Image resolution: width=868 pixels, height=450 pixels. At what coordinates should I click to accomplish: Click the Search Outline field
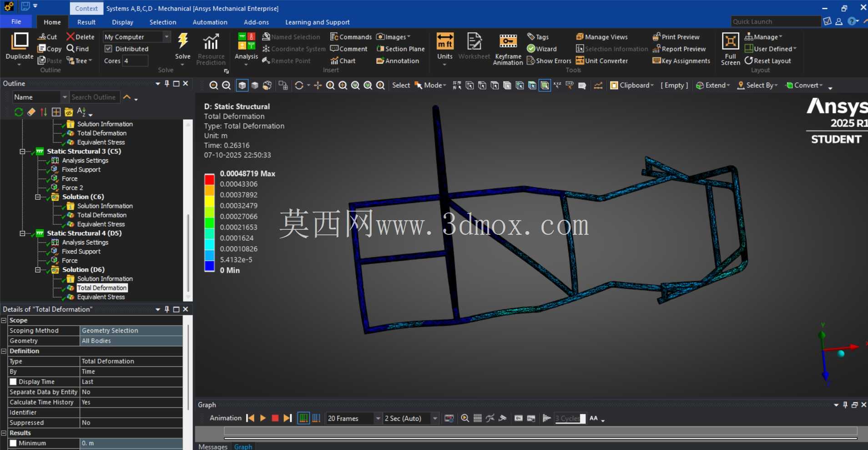(x=94, y=97)
